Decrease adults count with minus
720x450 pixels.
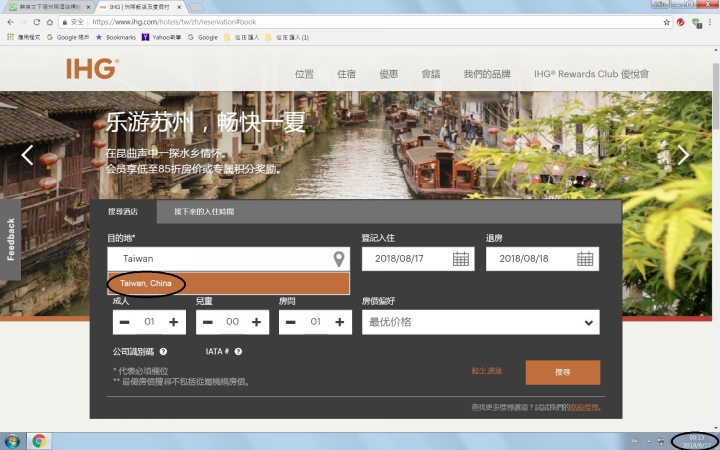(x=124, y=322)
